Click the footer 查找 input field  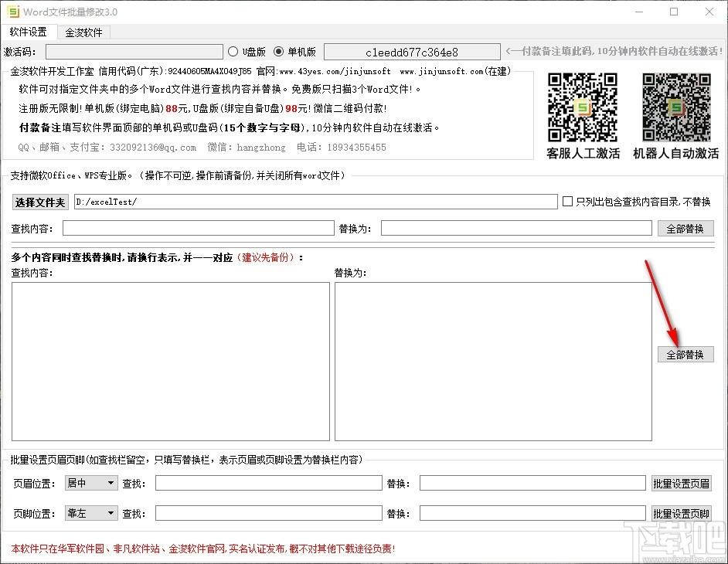268,513
